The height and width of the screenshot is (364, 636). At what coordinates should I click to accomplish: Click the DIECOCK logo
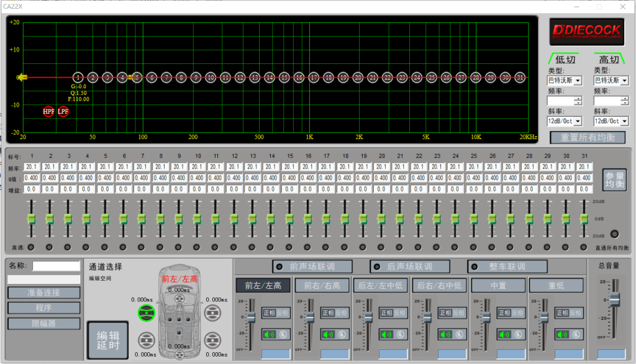(x=586, y=31)
